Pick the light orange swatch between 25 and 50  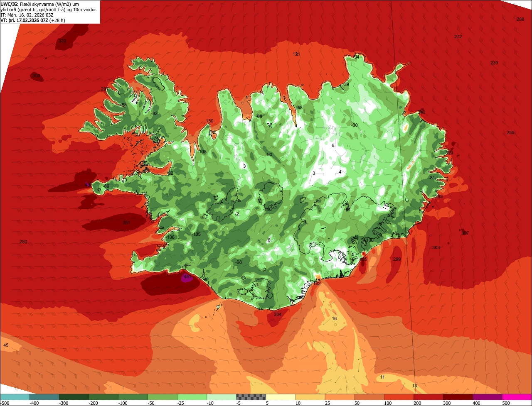pos(340,397)
